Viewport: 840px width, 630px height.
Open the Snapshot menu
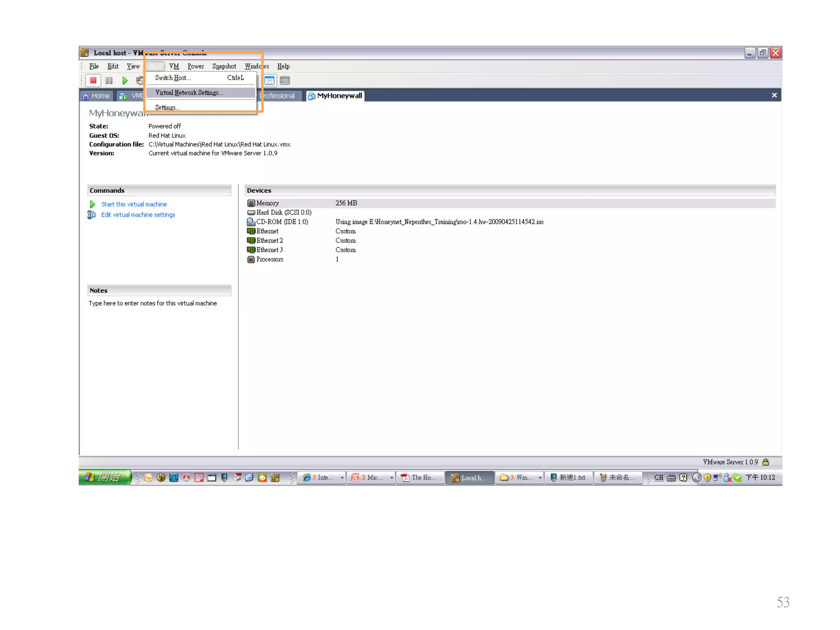[224, 66]
